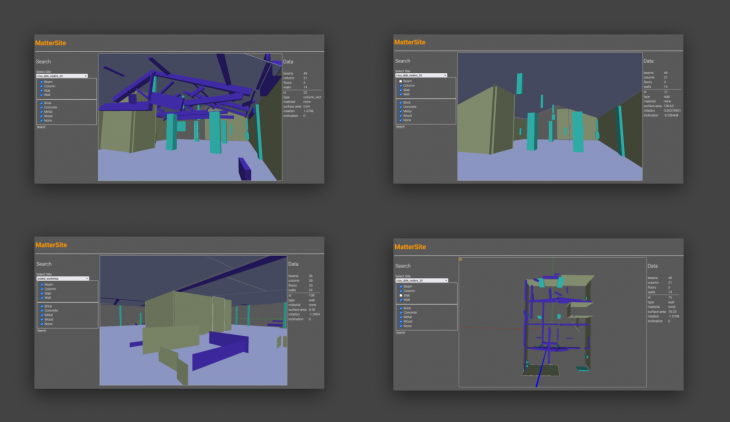Image resolution: width=730 pixels, height=422 pixels.
Task: Open the Select Site dropdown in the top-right window
Action: click(422, 75)
